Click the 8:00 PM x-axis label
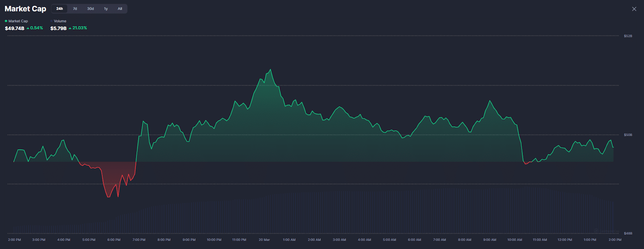Screen dimensions: 644x249 (164, 240)
